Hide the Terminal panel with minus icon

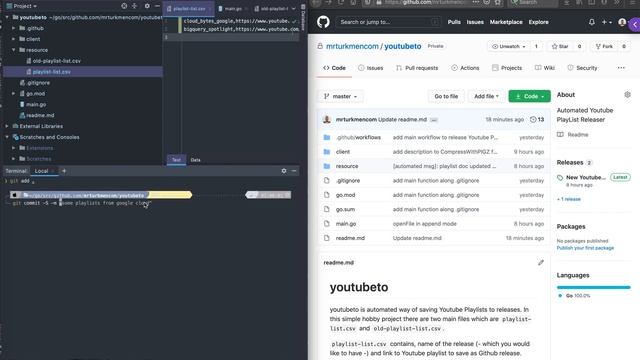tap(294, 171)
